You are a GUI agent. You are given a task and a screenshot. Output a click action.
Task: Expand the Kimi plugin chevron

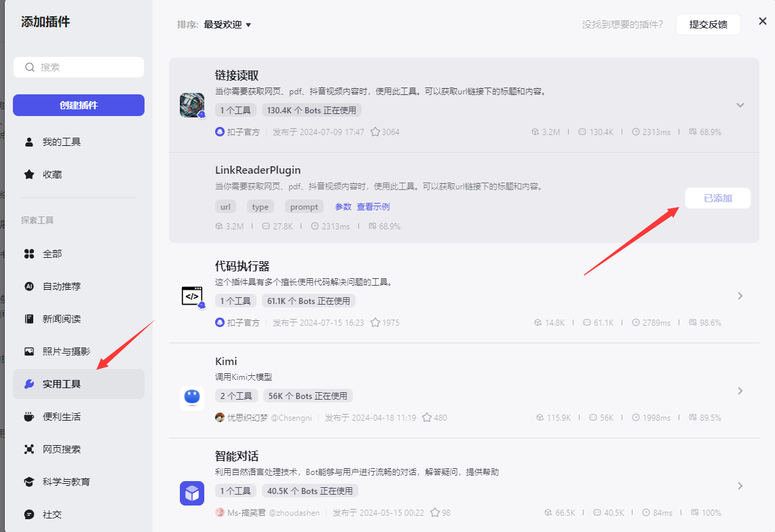tap(740, 391)
